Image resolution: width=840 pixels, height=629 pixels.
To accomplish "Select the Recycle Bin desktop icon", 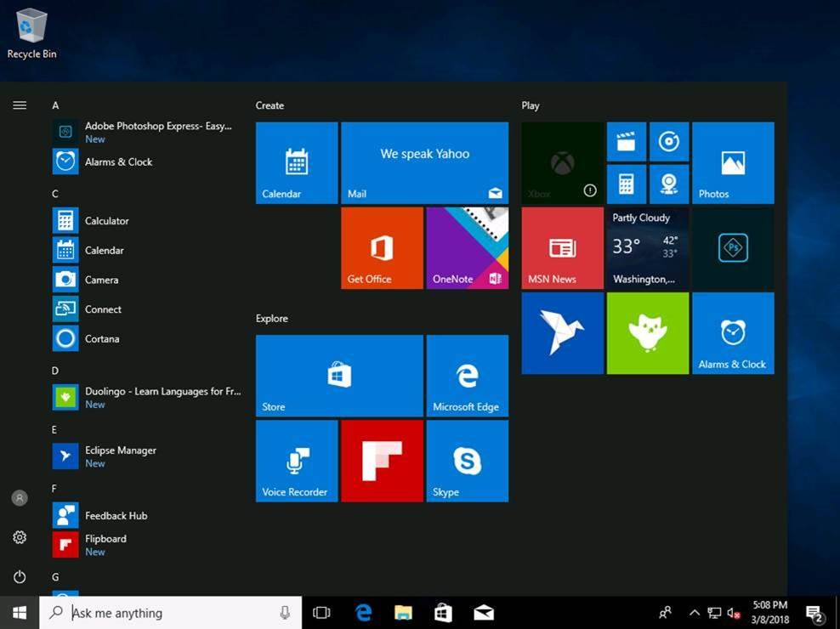I will [31, 33].
